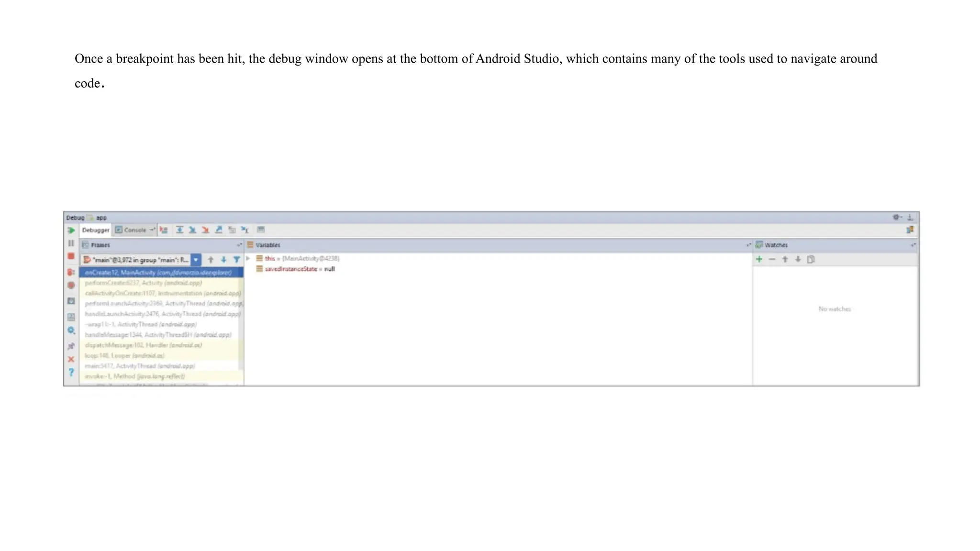Move watch down with the down arrow
Screen dimensions: 980x551
pyautogui.click(x=798, y=259)
